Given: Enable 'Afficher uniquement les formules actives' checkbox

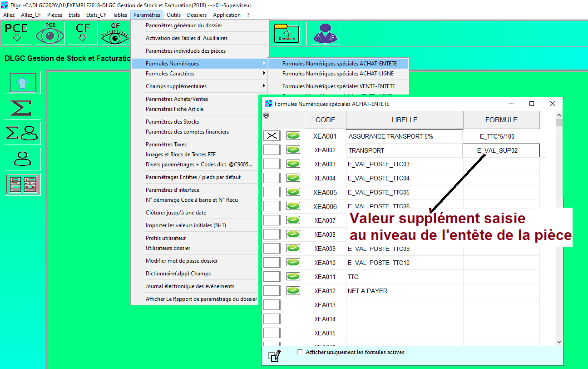Looking at the screenshot, I should tap(300, 352).
